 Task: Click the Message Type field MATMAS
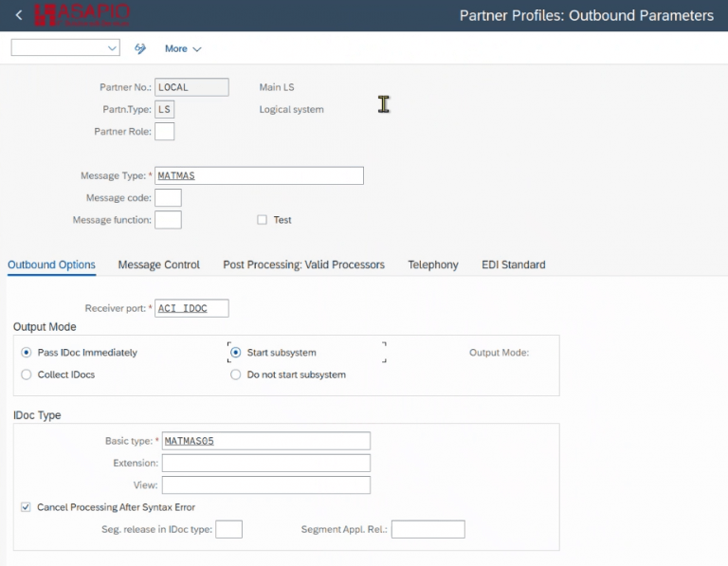click(259, 175)
